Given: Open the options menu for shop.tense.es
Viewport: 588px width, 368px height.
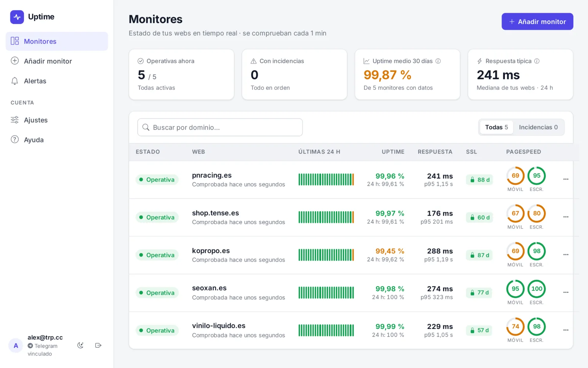Looking at the screenshot, I should 566,217.
